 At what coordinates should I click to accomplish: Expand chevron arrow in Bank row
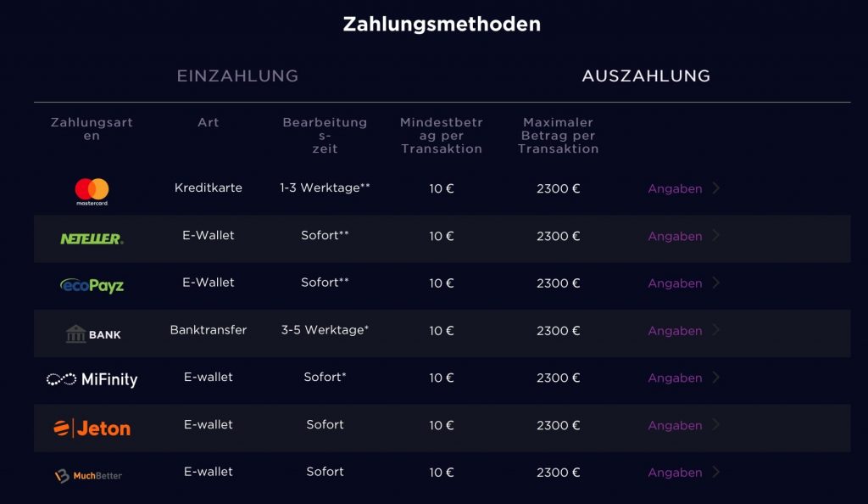(x=716, y=330)
